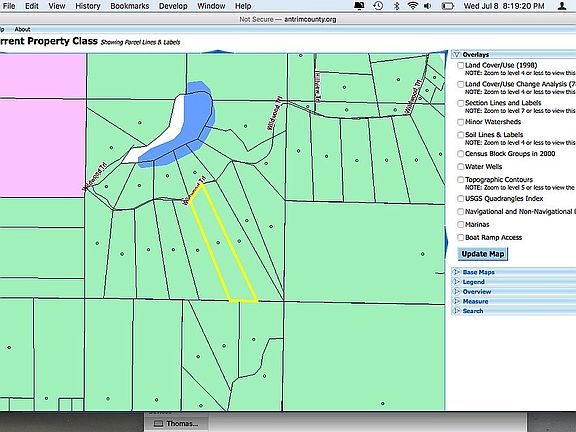Expand the Legend section
The height and width of the screenshot is (432, 576).
tap(474, 282)
